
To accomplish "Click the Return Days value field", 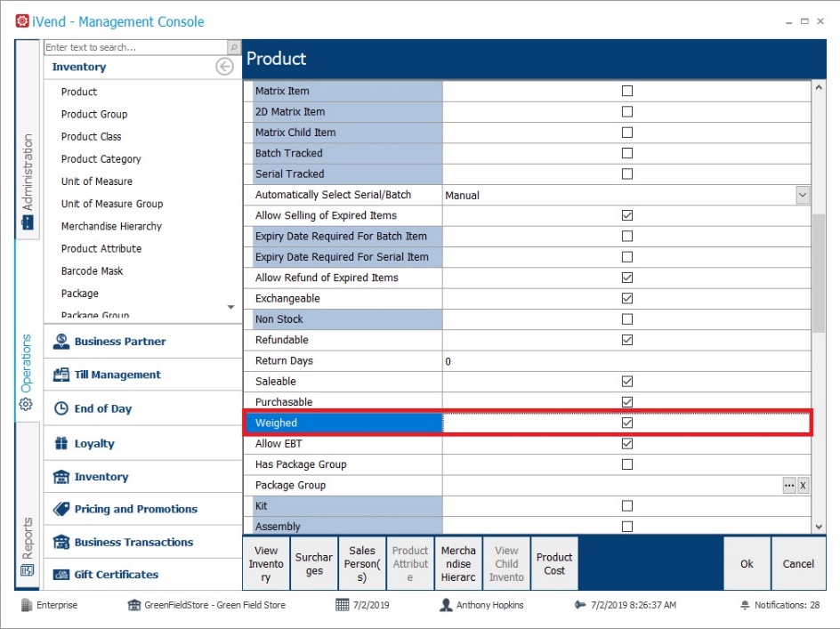I will [x=626, y=361].
